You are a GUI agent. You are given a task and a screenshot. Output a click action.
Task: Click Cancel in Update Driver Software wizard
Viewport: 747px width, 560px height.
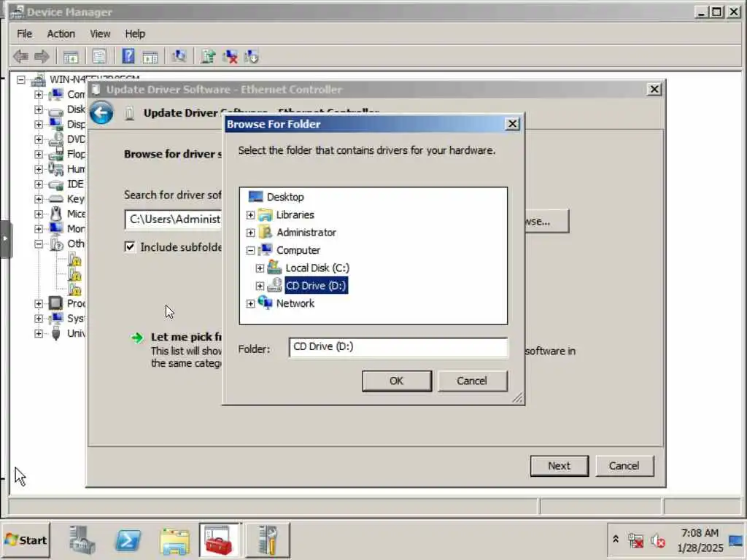click(624, 466)
